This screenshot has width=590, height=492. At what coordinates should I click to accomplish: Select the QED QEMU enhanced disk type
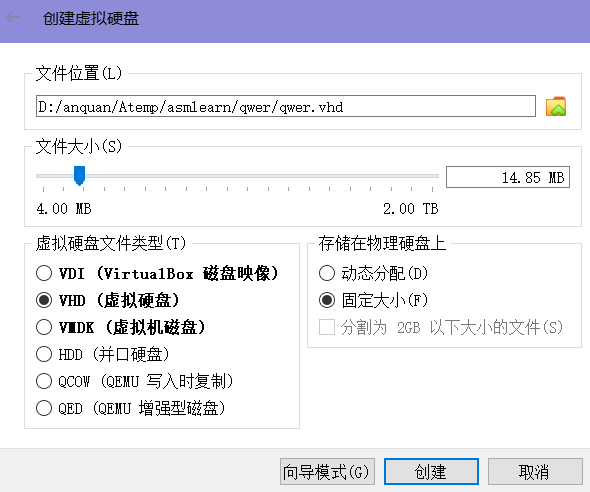[131, 408]
